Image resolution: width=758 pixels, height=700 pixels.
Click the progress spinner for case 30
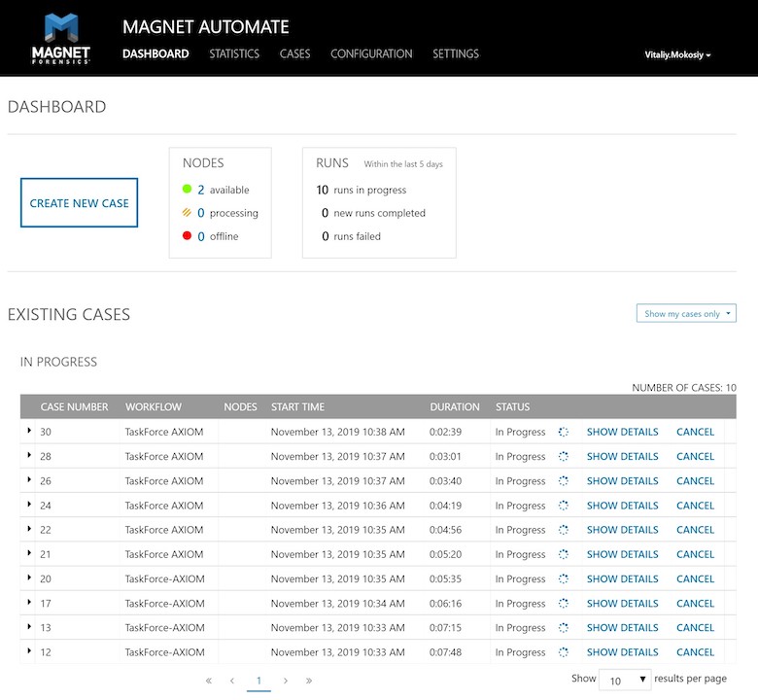(564, 432)
